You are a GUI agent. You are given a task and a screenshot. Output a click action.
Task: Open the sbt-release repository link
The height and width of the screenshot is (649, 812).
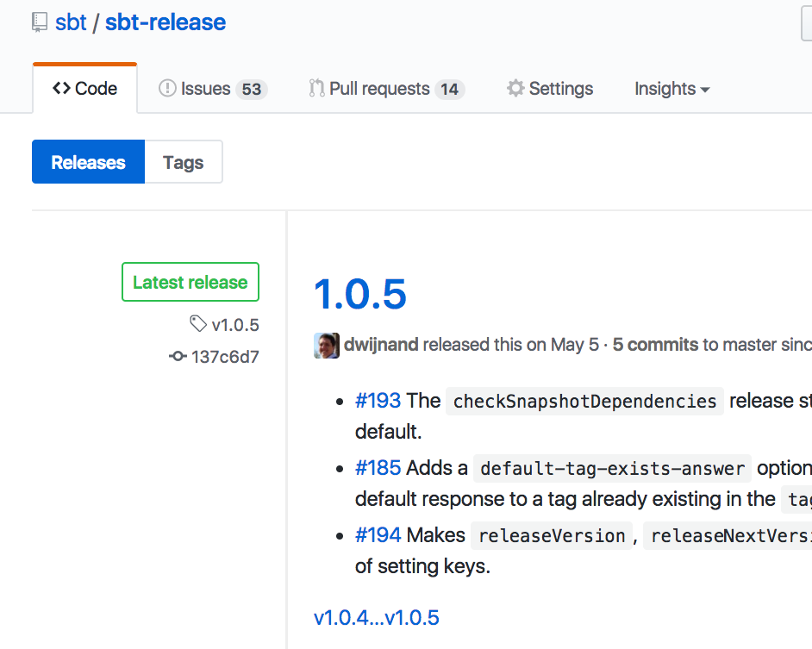[165, 22]
